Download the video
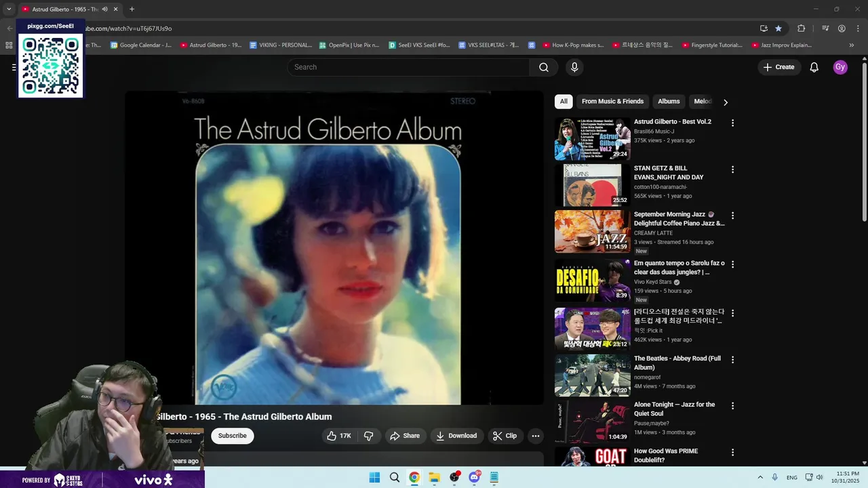 [x=456, y=436]
